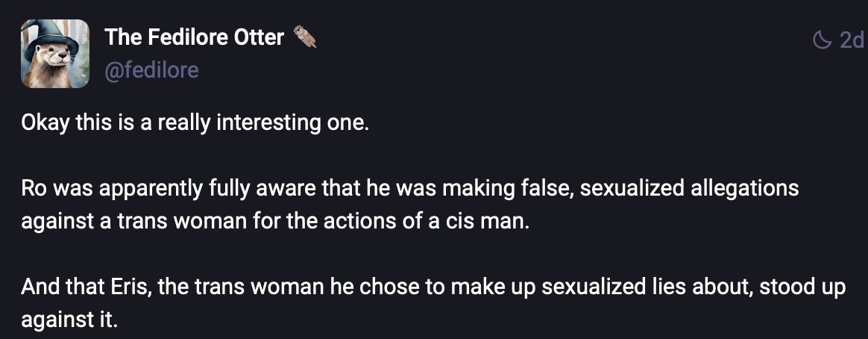Click the phrase "sexualized allegations" in the post
The image size is (868, 339).
tap(689, 188)
